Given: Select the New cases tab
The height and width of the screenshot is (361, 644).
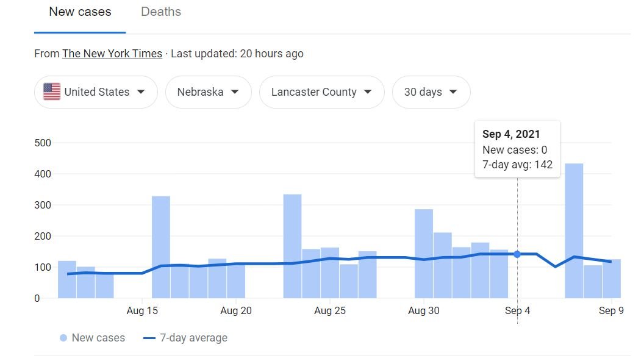Looking at the screenshot, I should (x=80, y=12).
